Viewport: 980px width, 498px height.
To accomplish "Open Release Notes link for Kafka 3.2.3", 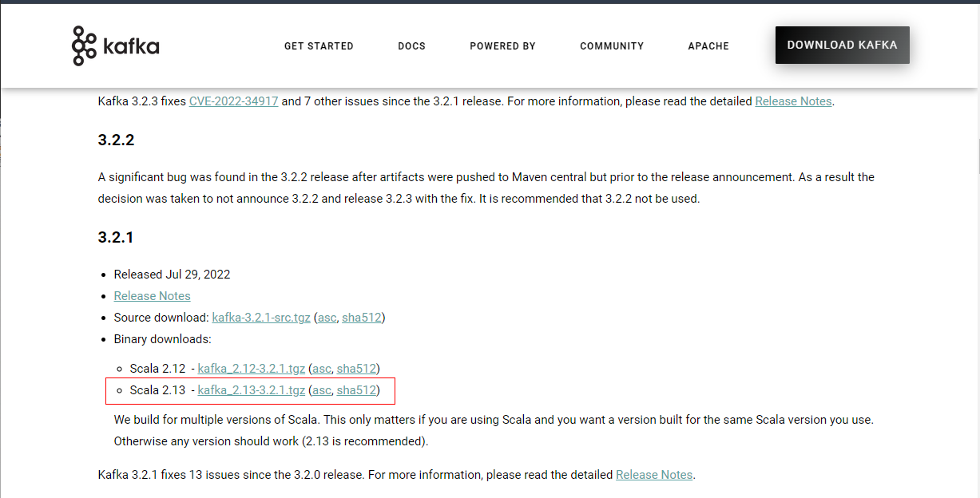I will click(x=793, y=101).
